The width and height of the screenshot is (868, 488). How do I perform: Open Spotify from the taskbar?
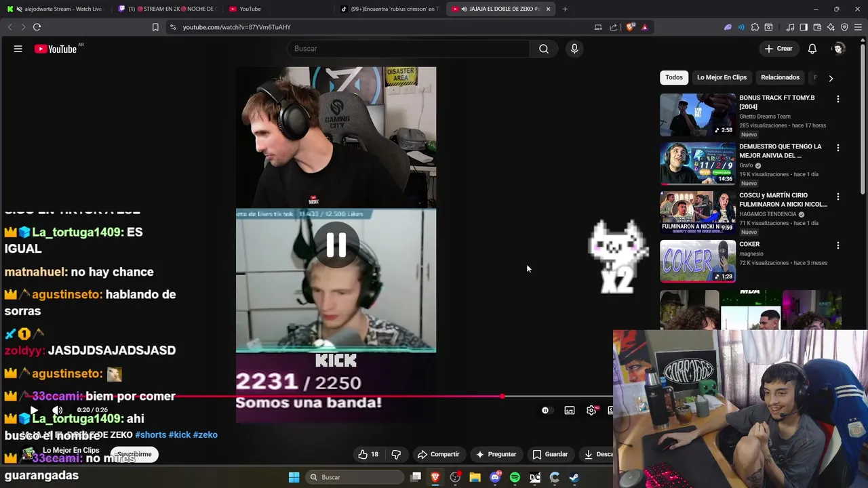tap(515, 477)
